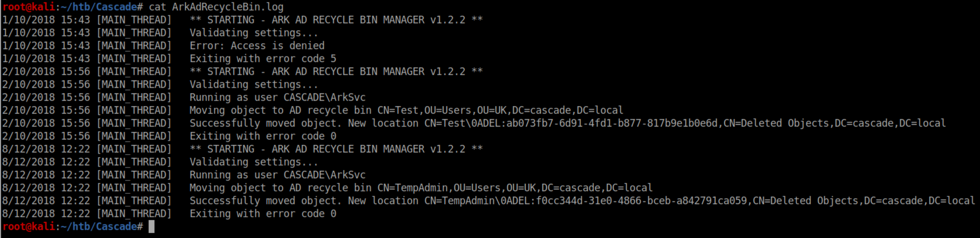Screen dimensions: 980x238
Task: Click '[MAIN_THREAD]' on the Access denied line
Action: pyautogui.click(x=134, y=46)
